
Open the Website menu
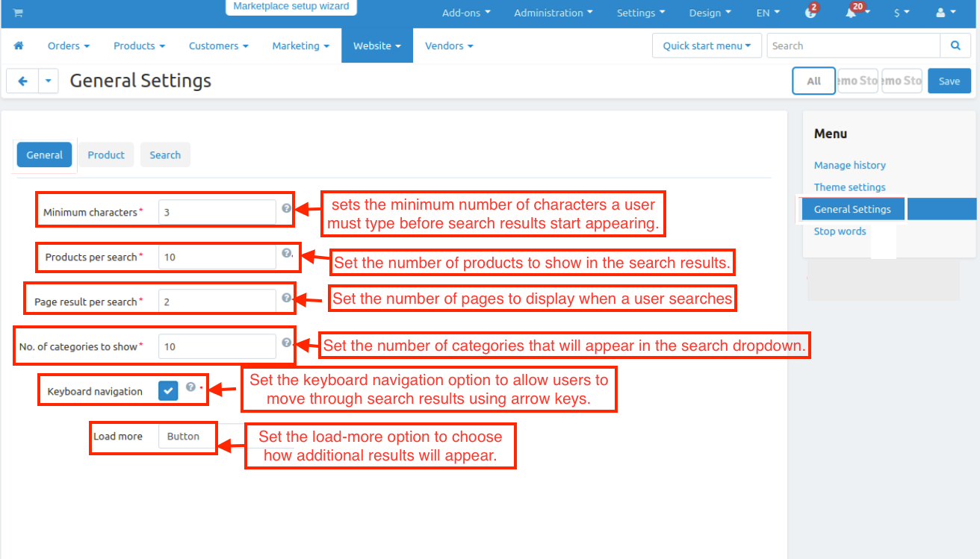click(376, 46)
